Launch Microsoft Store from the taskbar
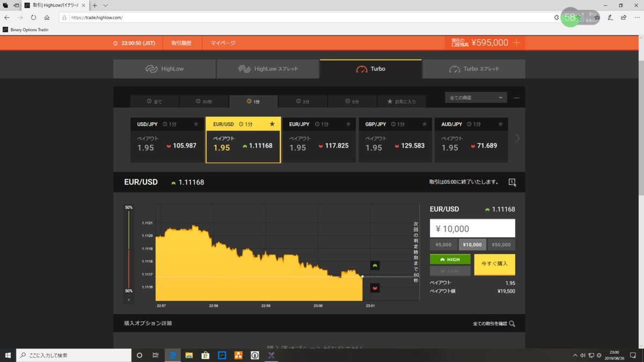644x362 pixels. point(205,355)
